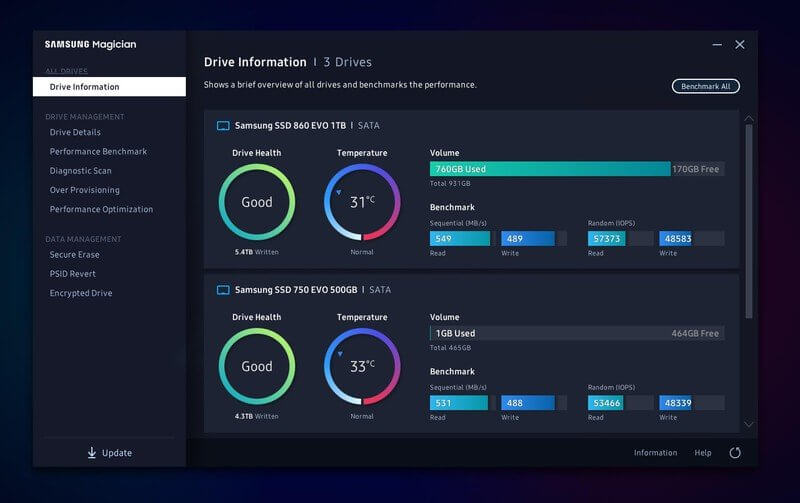Click the 170GB Free label
Screen dimensions: 800x503
click(x=695, y=169)
